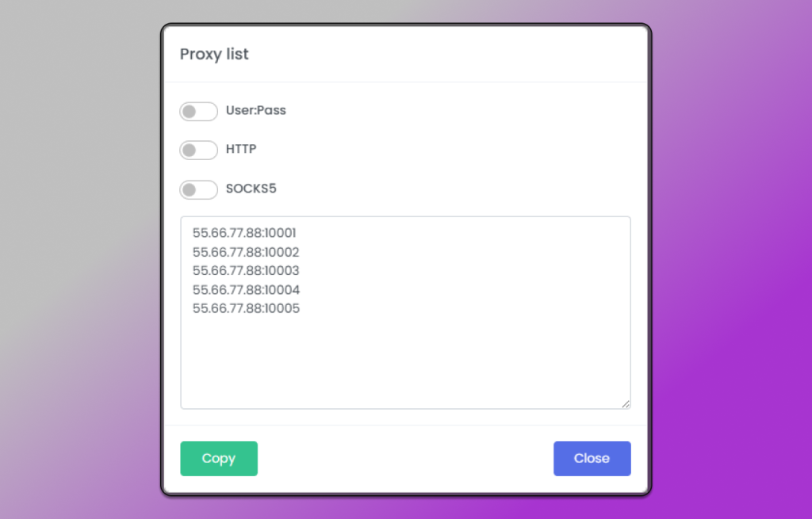Turn on the HTTP proxy toggle

(x=198, y=150)
